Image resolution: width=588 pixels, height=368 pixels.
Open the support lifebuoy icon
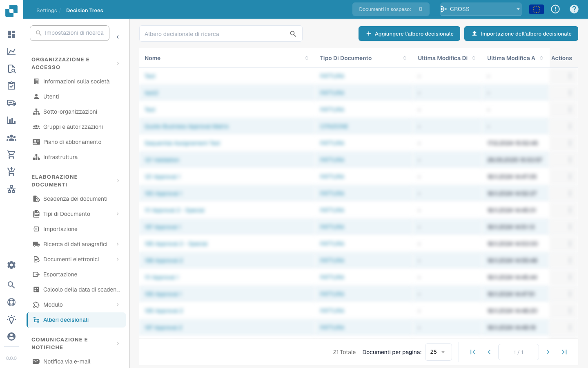point(11,302)
